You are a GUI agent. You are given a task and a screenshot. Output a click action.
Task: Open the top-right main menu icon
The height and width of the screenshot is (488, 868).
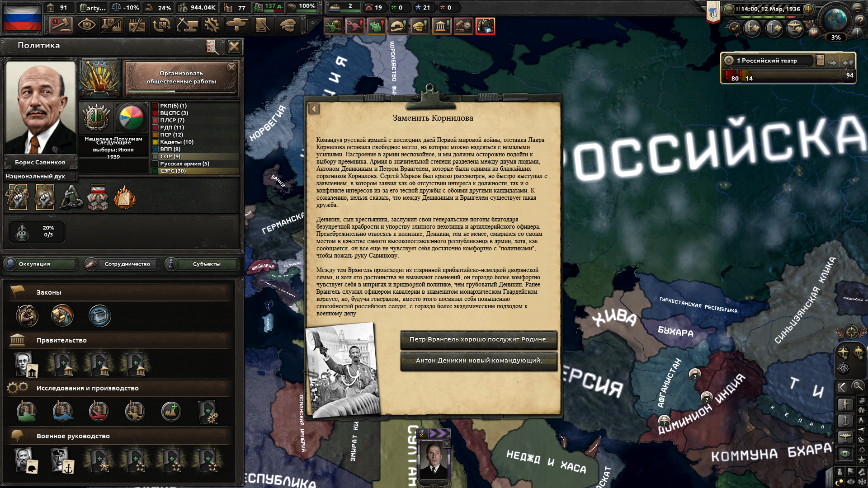click(858, 8)
